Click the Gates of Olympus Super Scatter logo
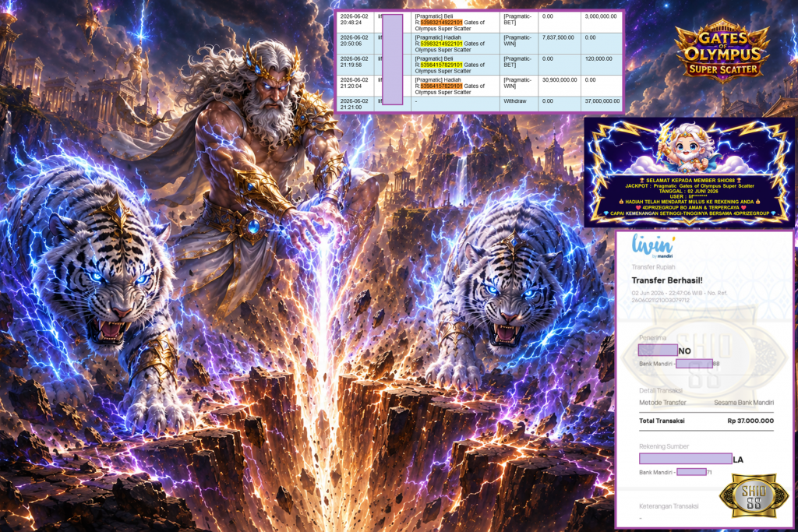Screen dimensions: 798x532 (722, 52)
